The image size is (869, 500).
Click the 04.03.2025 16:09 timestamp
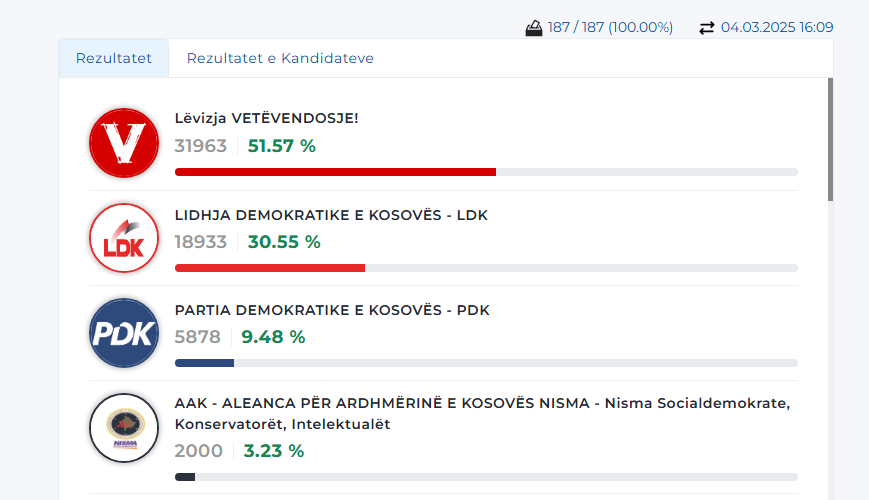coord(777,28)
